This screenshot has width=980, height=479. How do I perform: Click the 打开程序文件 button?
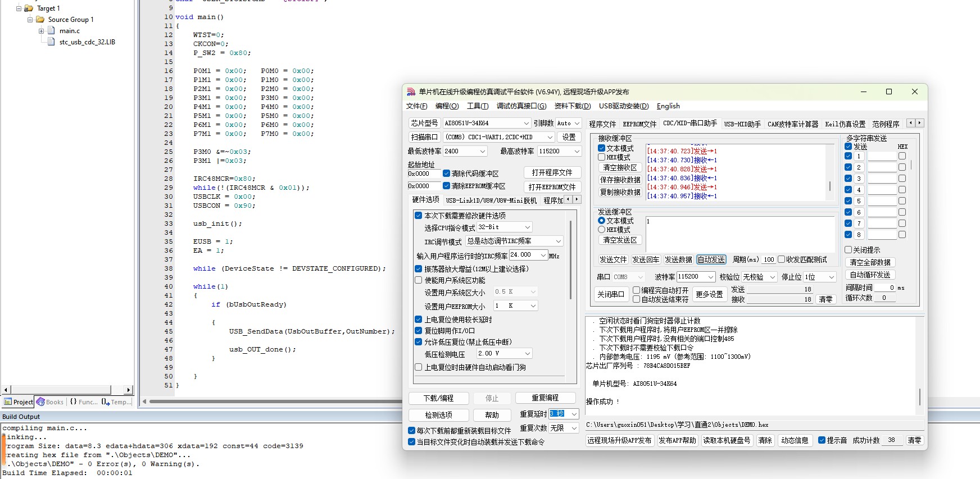click(x=552, y=172)
